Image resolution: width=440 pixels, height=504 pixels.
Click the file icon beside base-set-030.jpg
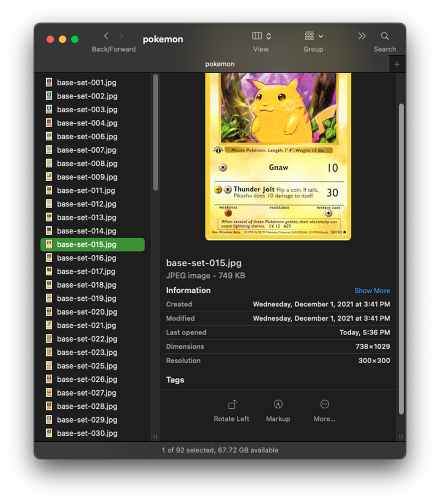click(49, 433)
